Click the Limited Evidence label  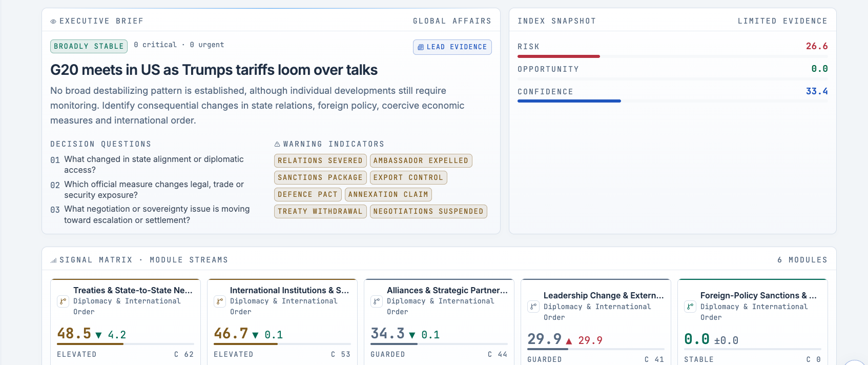[782, 21]
